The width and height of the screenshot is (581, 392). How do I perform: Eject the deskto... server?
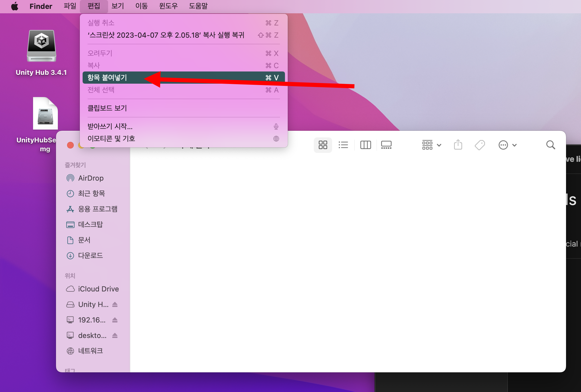(115, 335)
